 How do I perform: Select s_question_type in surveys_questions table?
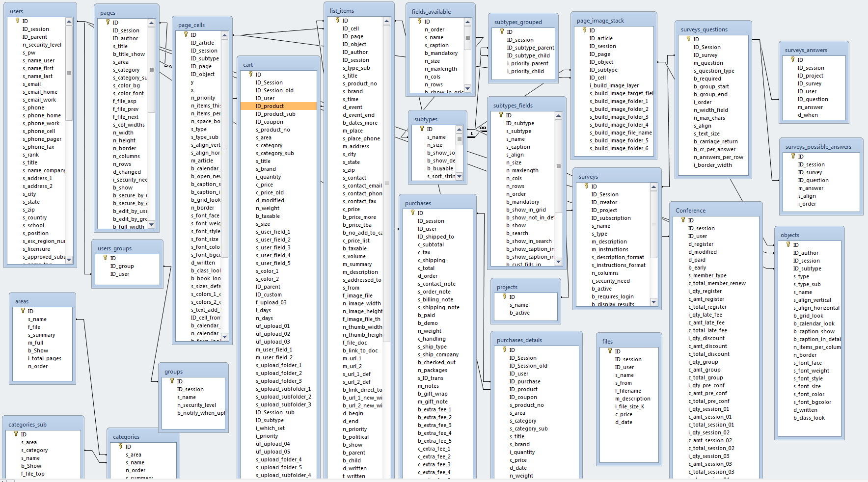point(713,71)
